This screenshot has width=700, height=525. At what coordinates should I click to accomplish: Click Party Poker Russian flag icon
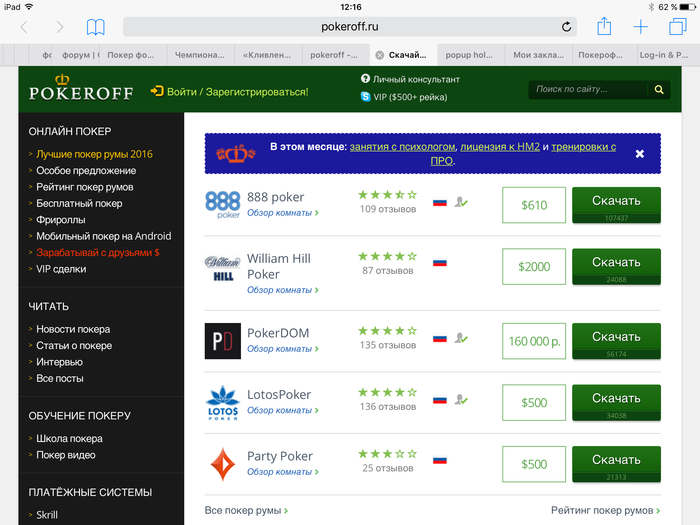tap(440, 460)
